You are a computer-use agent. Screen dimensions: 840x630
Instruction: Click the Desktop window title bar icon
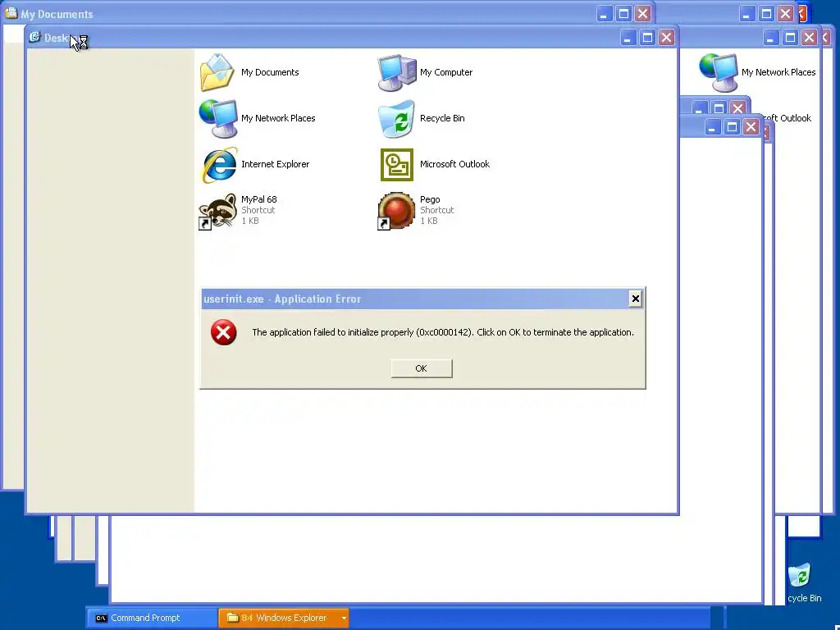click(x=34, y=37)
